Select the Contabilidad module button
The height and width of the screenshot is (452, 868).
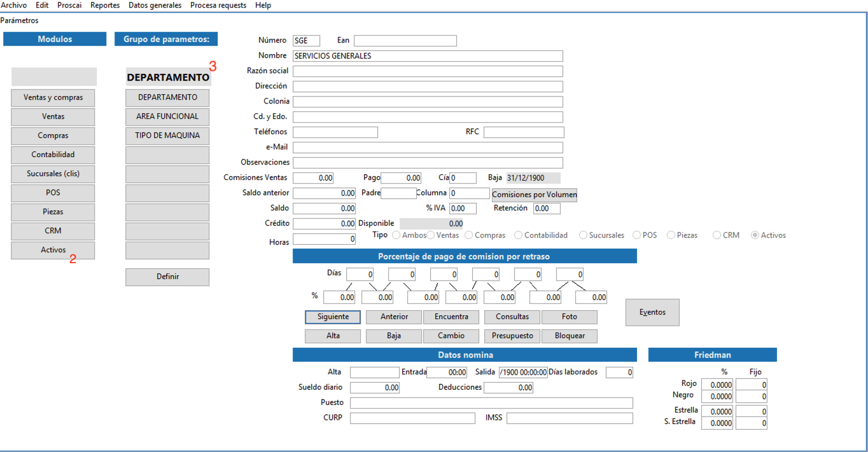tap(53, 155)
